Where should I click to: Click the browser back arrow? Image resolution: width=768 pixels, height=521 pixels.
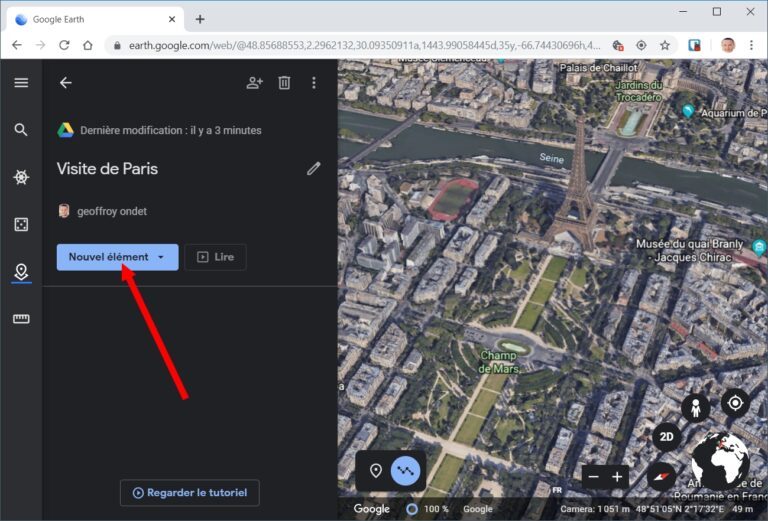(17, 45)
